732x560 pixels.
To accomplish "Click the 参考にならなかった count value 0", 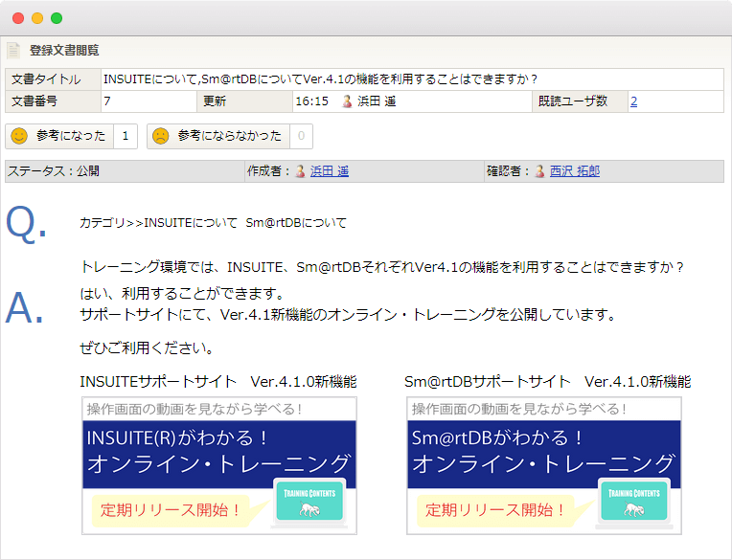I will tap(301, 136).
